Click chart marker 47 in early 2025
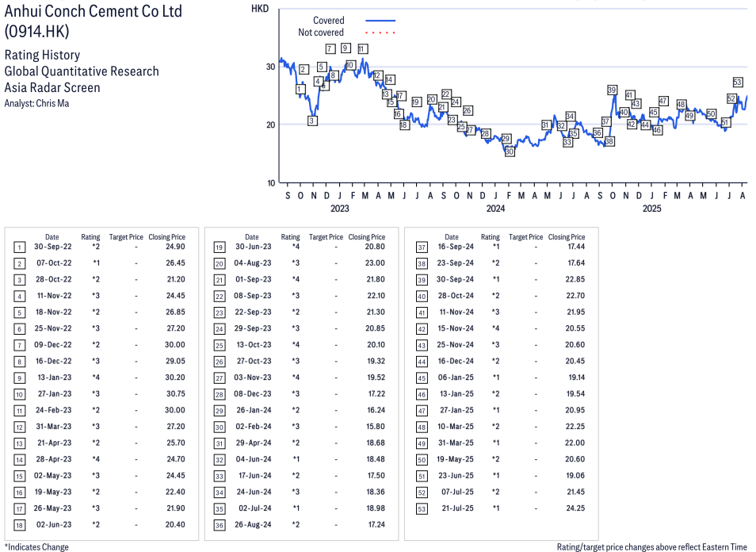The image size is (756, 552). pyautogui.click(x=663, y=101)
